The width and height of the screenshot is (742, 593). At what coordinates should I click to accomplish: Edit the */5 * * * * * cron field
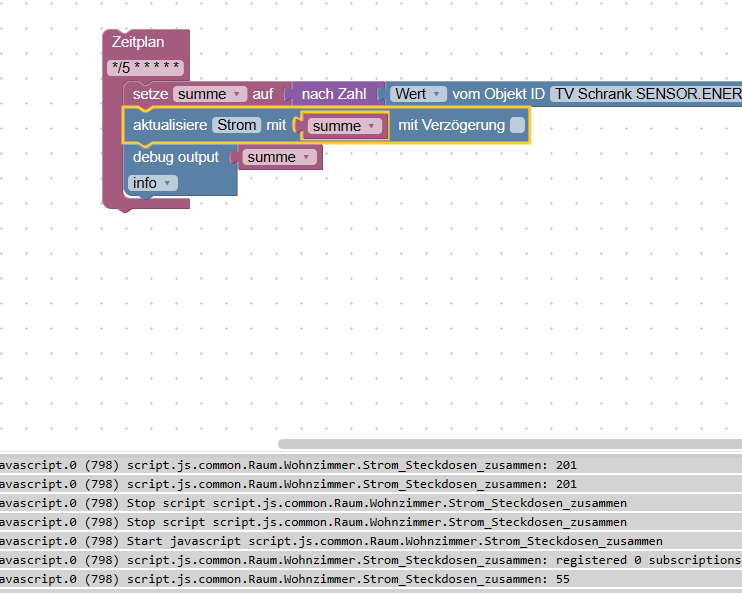click(x=145, y=68)
